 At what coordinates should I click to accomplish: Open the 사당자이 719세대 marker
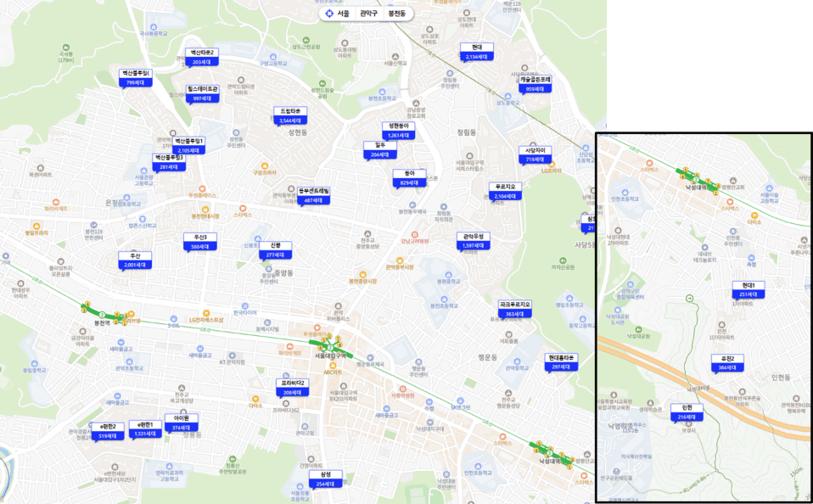point(535,154)
